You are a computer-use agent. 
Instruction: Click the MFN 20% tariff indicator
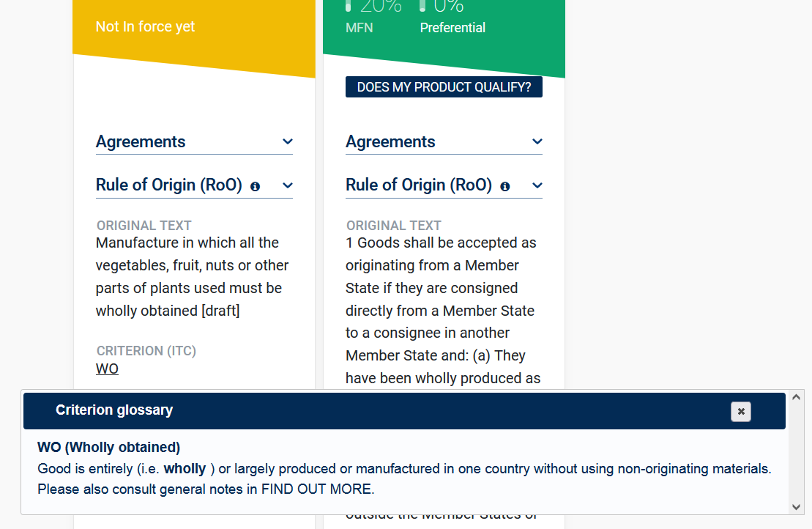coord(373,7)
